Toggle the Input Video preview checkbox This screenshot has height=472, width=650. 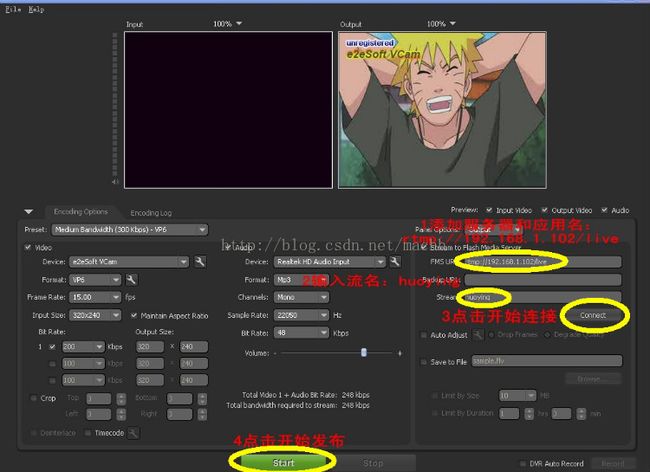point(489,210)
